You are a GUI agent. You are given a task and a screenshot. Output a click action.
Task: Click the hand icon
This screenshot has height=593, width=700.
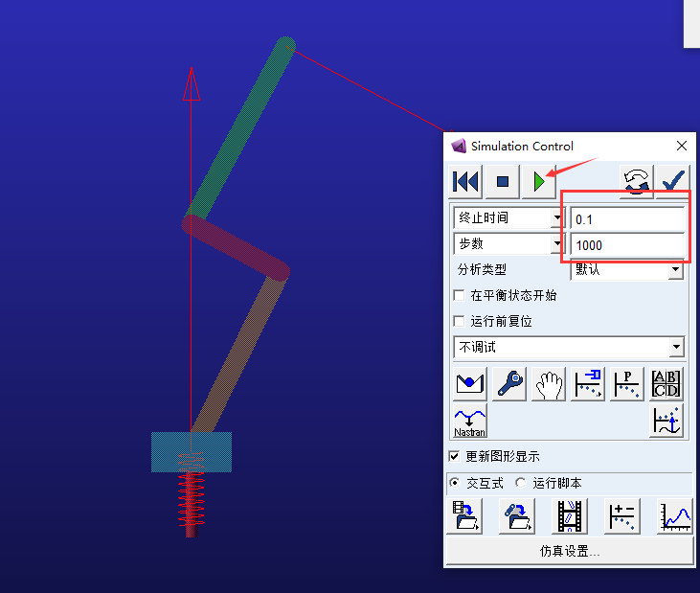click(x=549, y=384)
